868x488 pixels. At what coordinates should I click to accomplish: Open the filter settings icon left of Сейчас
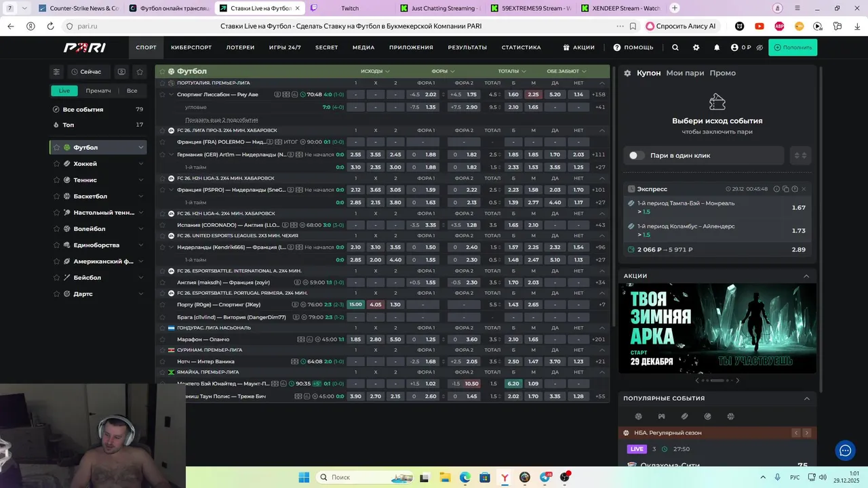click(x=57, y=71)
